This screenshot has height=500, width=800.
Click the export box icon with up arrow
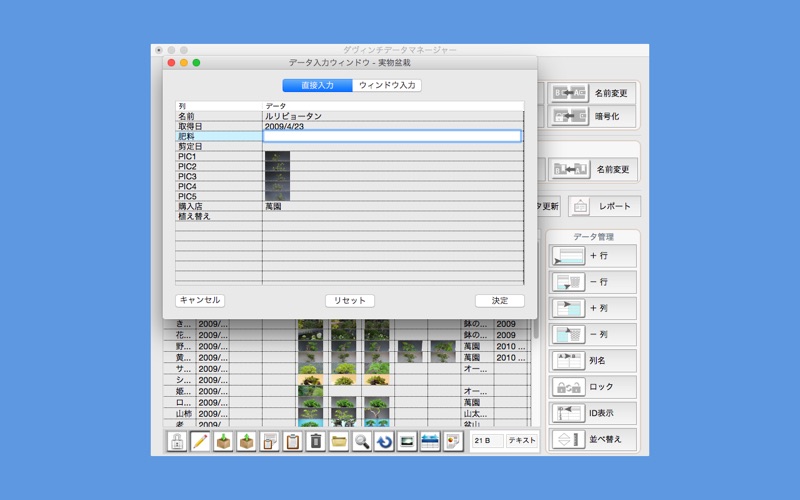pos(246,441)
